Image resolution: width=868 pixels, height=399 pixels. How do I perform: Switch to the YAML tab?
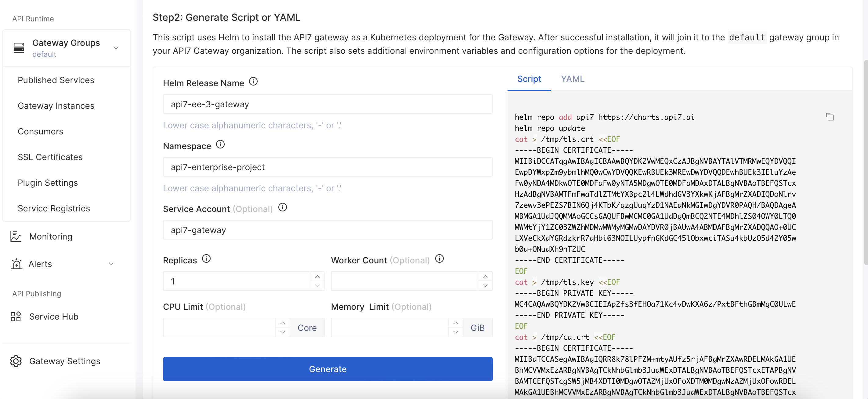573,79
